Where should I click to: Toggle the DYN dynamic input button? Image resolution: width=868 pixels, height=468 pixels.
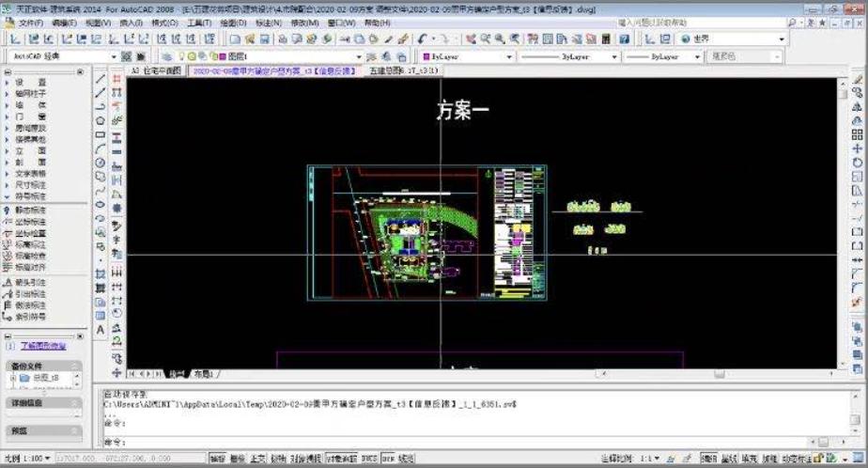coord(388,460)
